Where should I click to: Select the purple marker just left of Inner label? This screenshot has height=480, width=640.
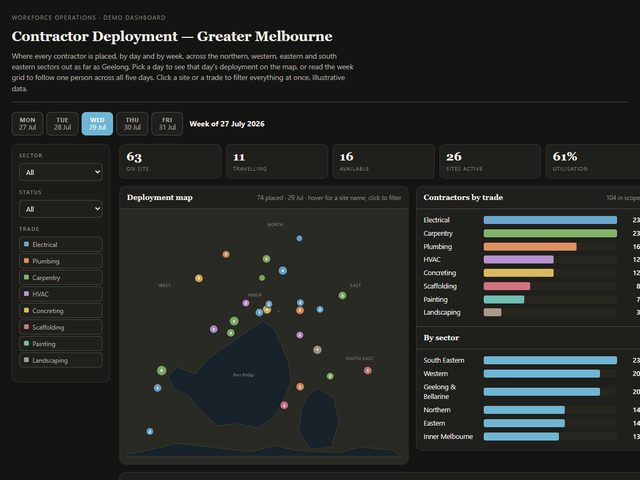[246, 303]
